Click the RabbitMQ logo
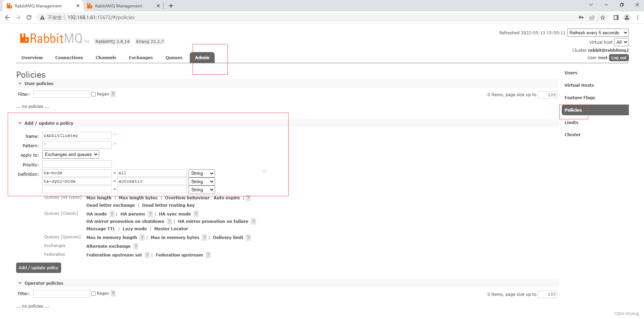Viewport: 644px width, 319px height. [54, 38]
